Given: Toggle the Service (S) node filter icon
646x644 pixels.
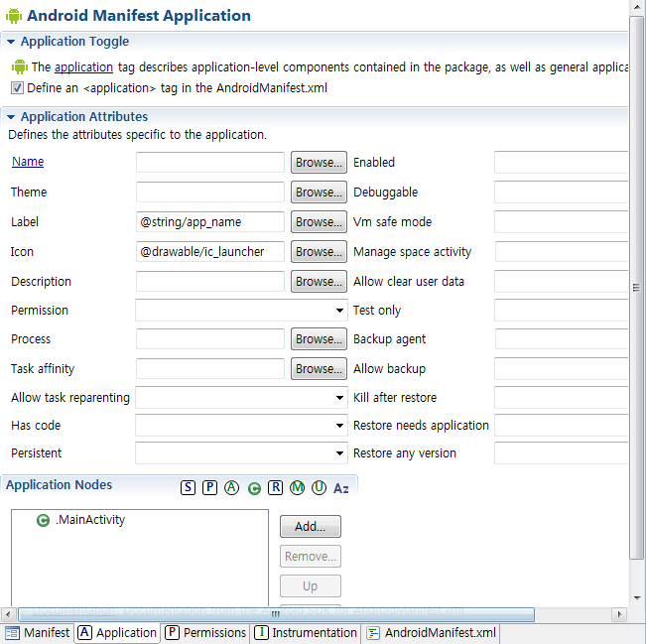Looking at the screenshot, I should (x=188, y=487).
